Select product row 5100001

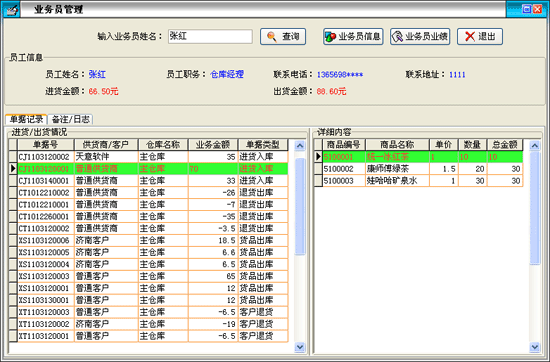pos(423,157)
